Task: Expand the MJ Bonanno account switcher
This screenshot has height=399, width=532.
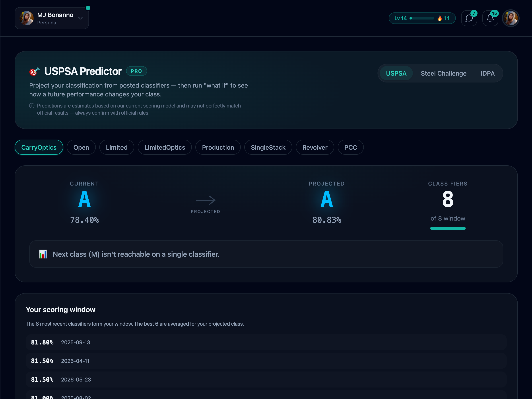Action: pyautogui.click(x=52, y=18)
